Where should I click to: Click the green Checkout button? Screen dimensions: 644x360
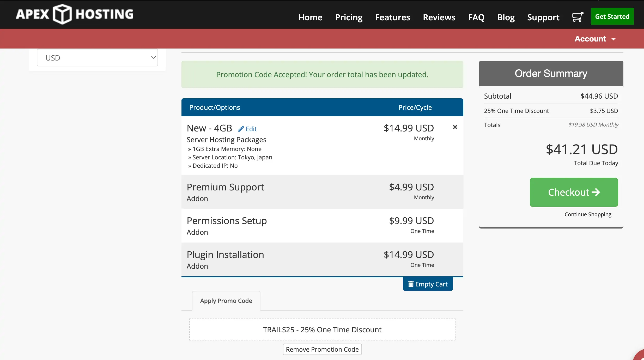(x=574, y=192)
